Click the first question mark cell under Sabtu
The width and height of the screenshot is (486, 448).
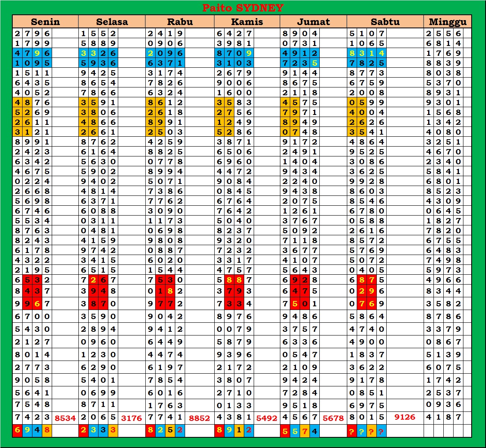click(352, 431)
